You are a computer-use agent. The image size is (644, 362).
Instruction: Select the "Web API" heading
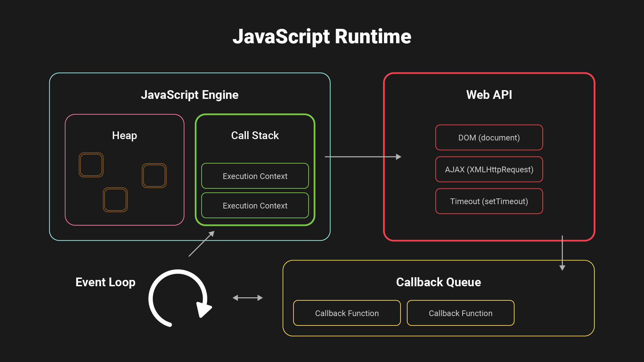489,95
